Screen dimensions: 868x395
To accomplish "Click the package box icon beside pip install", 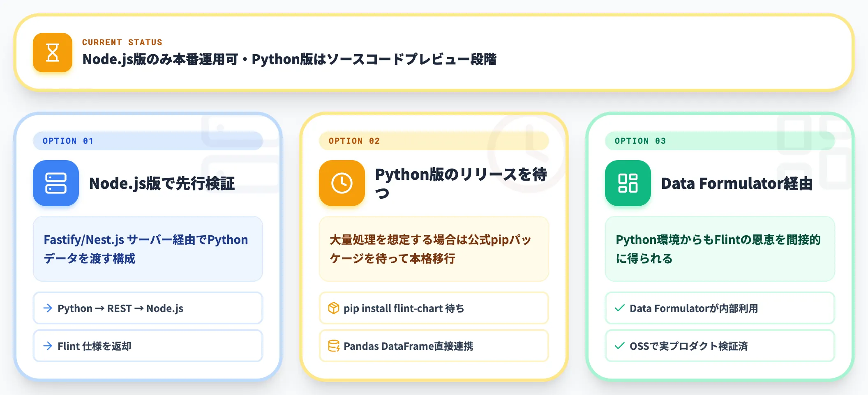I will coord(334,308).
